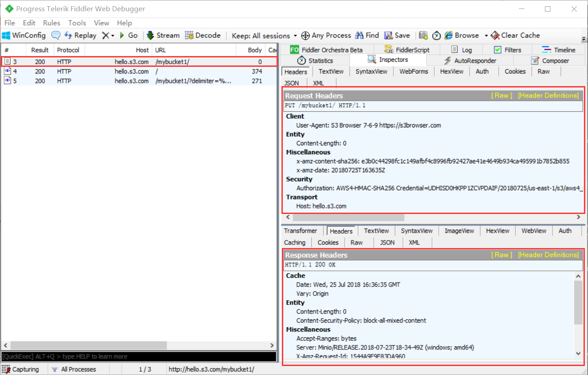Toggle Capturing in status bar
This screenshot has width=588, height=375.
pyautogui.click(x=21, y=369)
